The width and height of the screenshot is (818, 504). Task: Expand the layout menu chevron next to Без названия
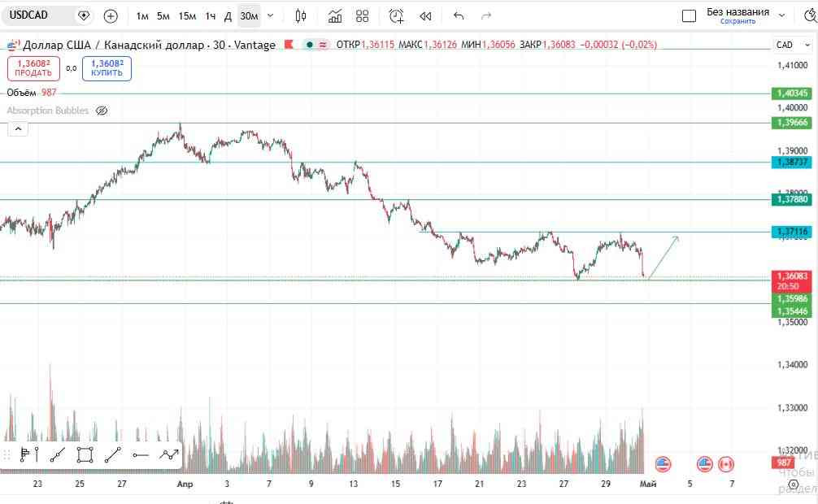point(782,15)
